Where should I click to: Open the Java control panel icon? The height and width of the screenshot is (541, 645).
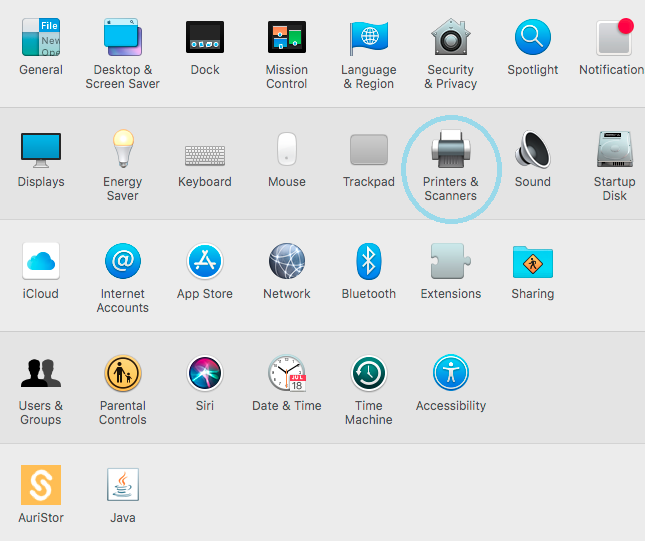coord(123,485)
